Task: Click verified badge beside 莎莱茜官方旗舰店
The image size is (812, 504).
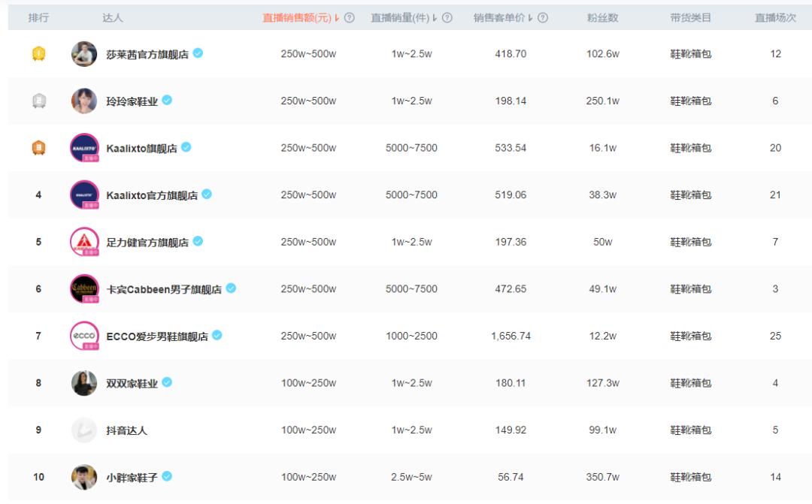Action: coord(198,53)
